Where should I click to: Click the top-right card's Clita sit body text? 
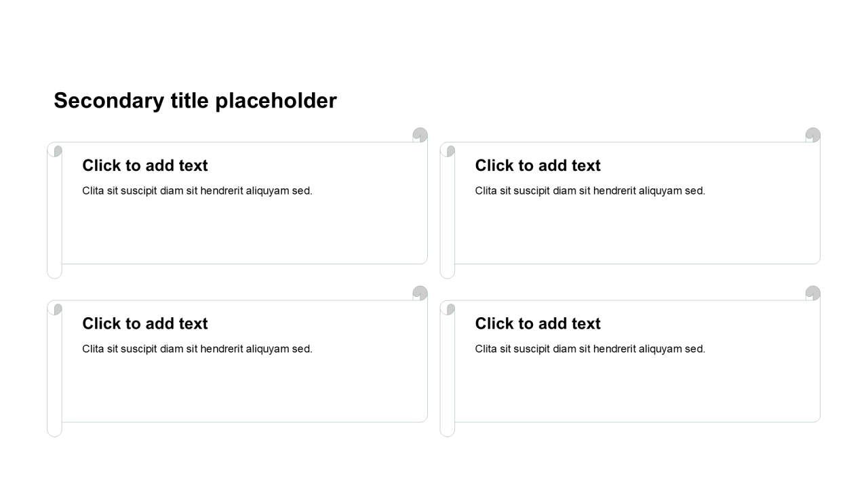[590, 191]
